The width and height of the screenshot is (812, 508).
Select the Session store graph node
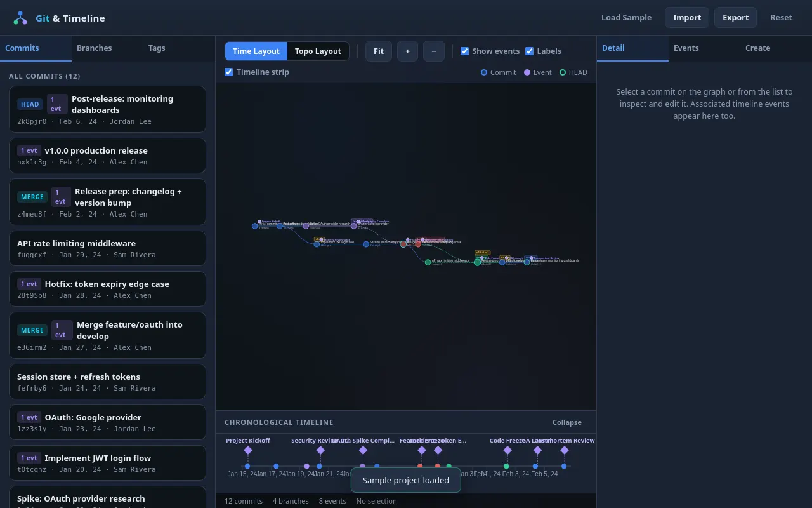[x=366, y=244]
